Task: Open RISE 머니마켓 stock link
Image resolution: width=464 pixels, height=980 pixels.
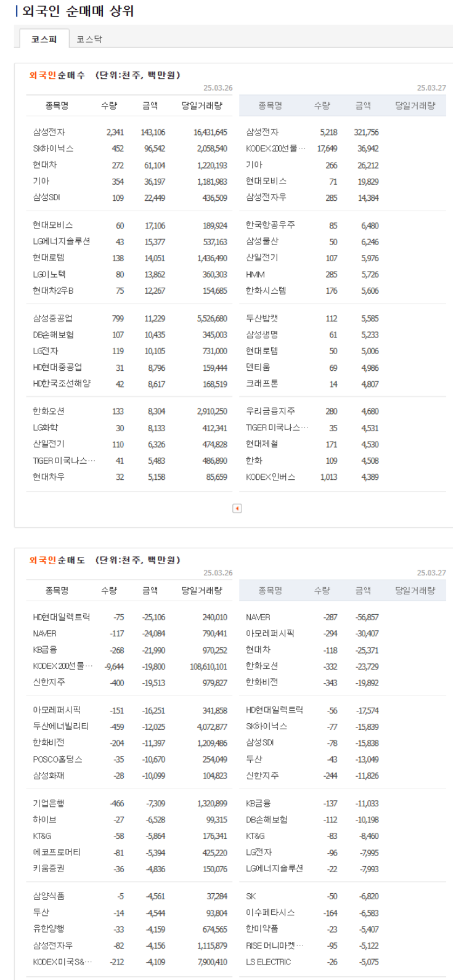Action: click(x=275, y=945)
